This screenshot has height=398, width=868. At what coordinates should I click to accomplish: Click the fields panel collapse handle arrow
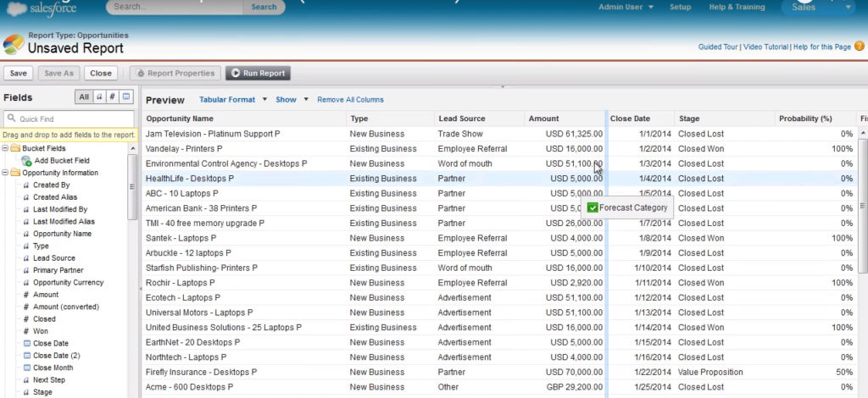point(140,289)
